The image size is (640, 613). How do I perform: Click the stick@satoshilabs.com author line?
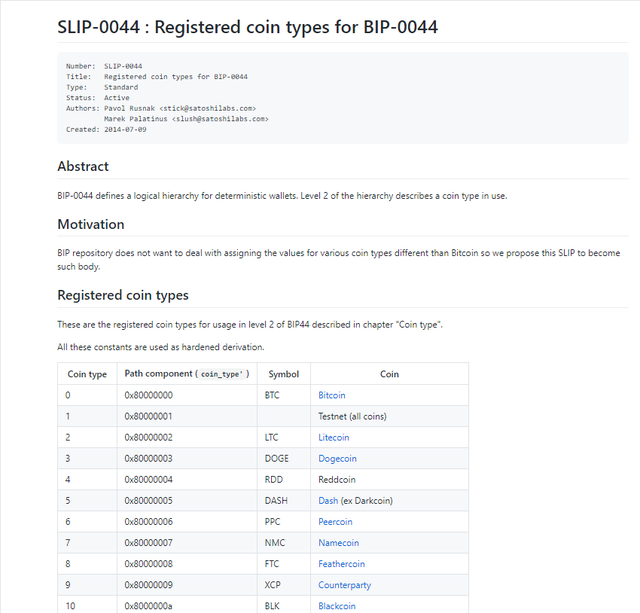point(161,109)
